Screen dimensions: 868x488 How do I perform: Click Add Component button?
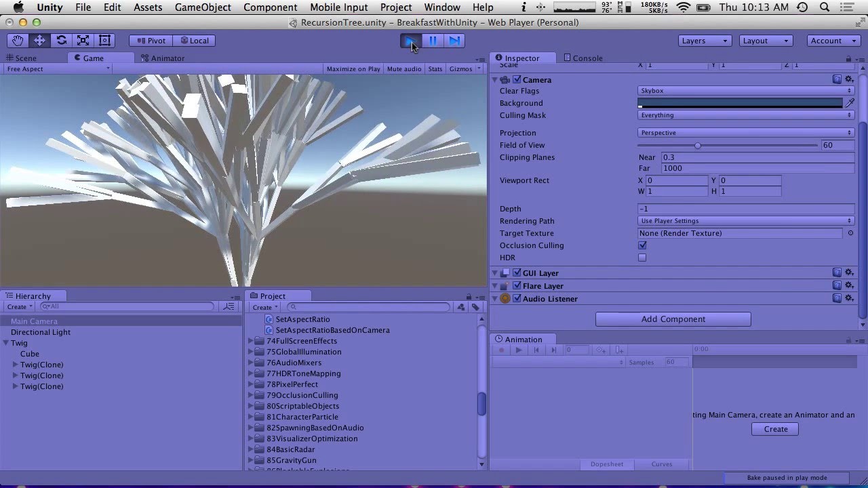pyautogui.click(x=673, y=319)
